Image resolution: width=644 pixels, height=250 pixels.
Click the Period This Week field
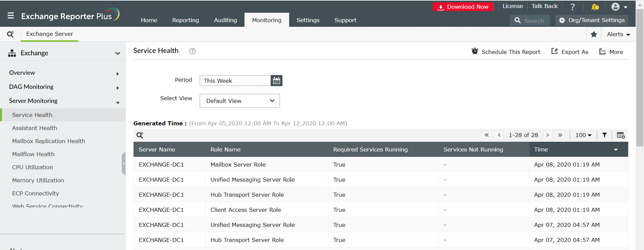[x=235, y=81]
